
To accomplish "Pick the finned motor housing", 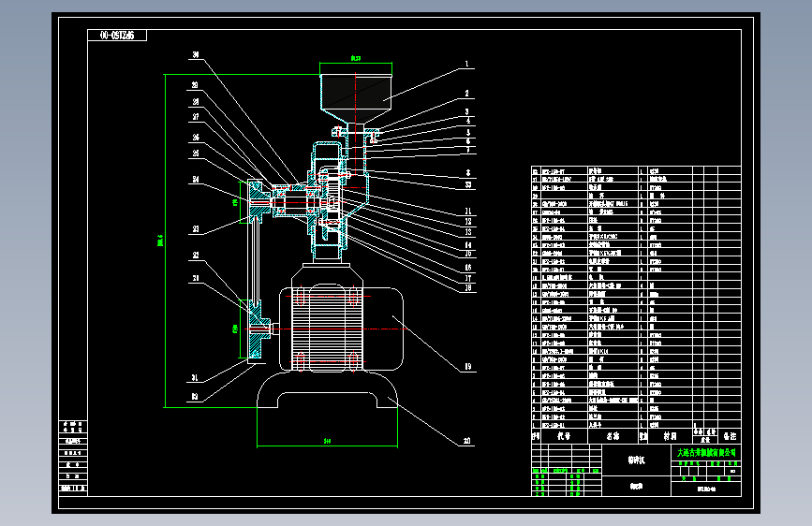I will point(327,329).
